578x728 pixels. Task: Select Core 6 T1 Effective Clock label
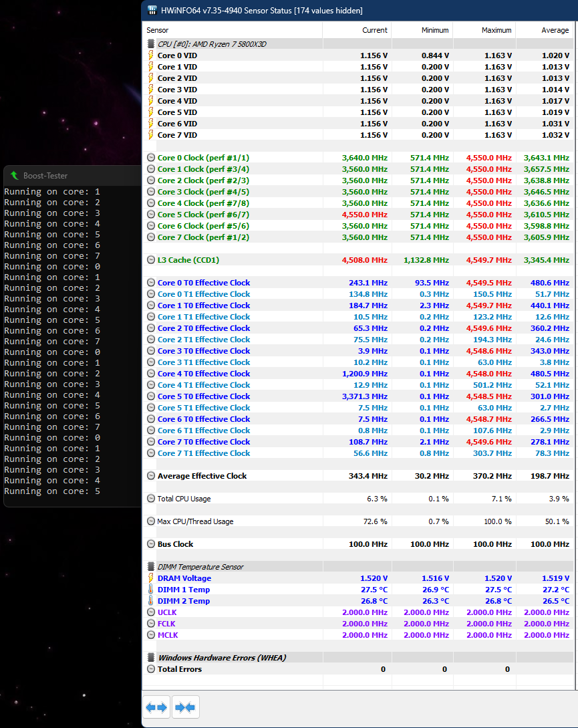click(x=204, y=431)
